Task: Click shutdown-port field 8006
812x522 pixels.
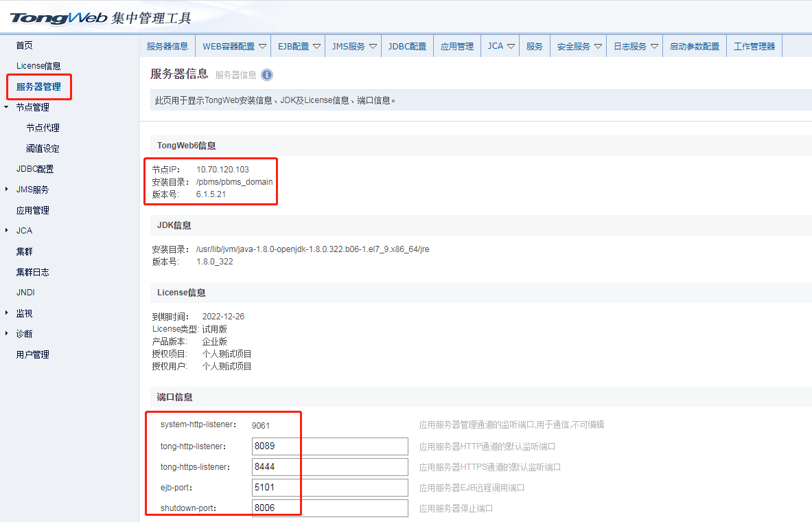Action: 330,508
